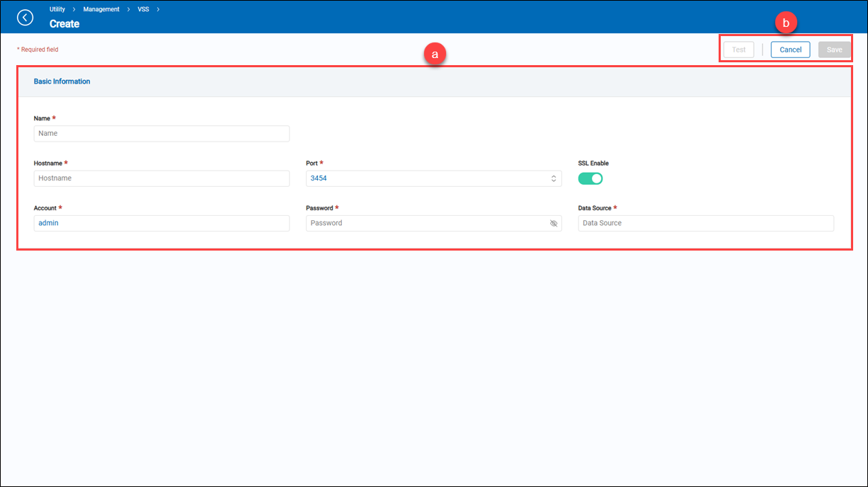868x487 pixels.
Task: Click into the Hostname field
Action: tap(161, 178)
